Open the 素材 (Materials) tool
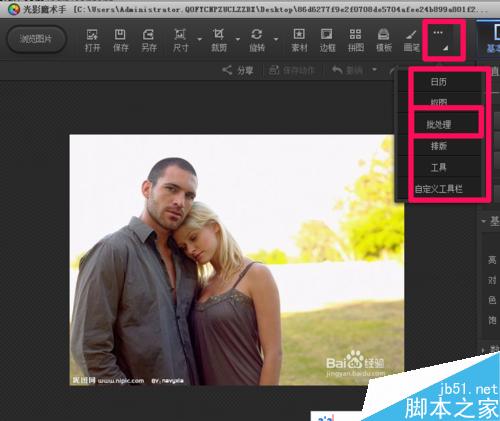 (299, 40)
